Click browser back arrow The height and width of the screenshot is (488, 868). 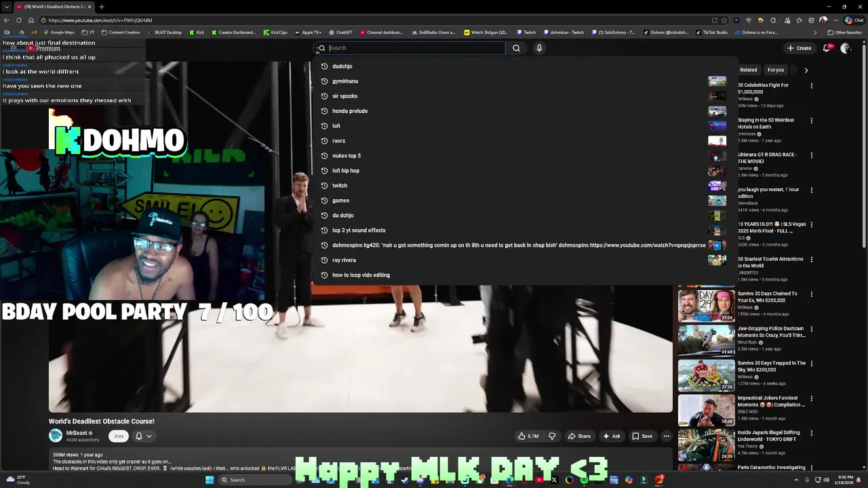pos(7,20)
